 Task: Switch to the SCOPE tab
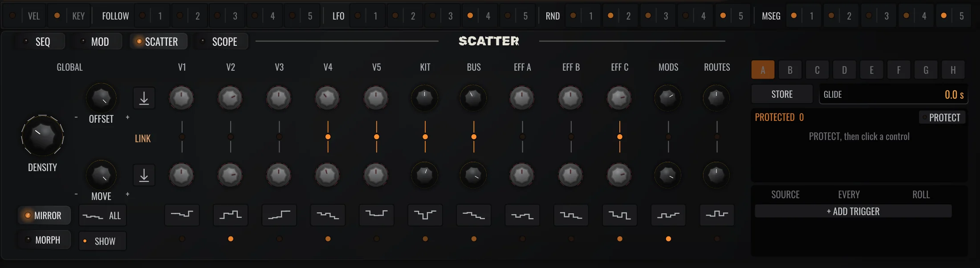click(x=220, y=42)
